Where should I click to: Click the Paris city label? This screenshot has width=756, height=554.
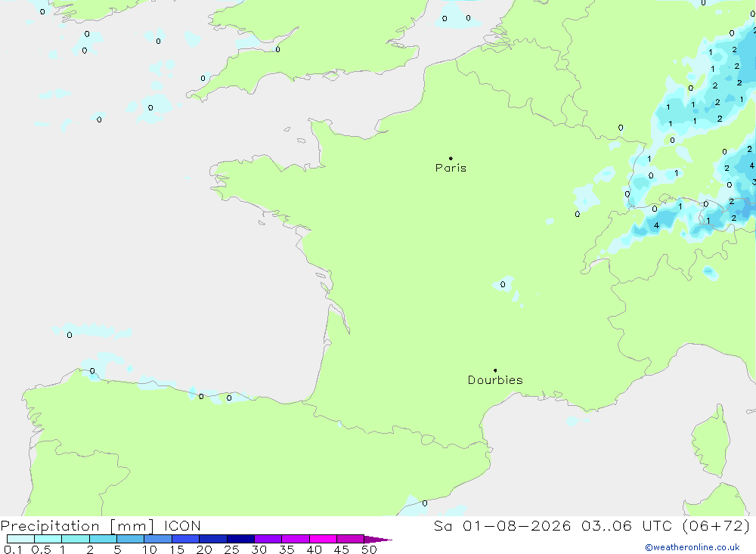[451, 168]
